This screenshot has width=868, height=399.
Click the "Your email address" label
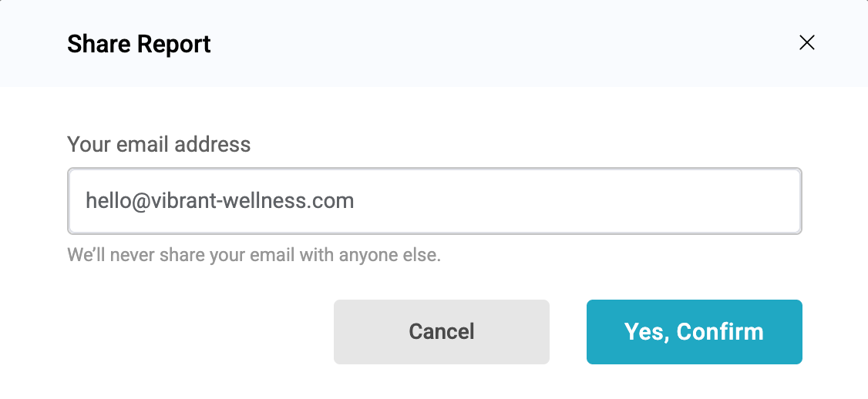tap(159, 144)
